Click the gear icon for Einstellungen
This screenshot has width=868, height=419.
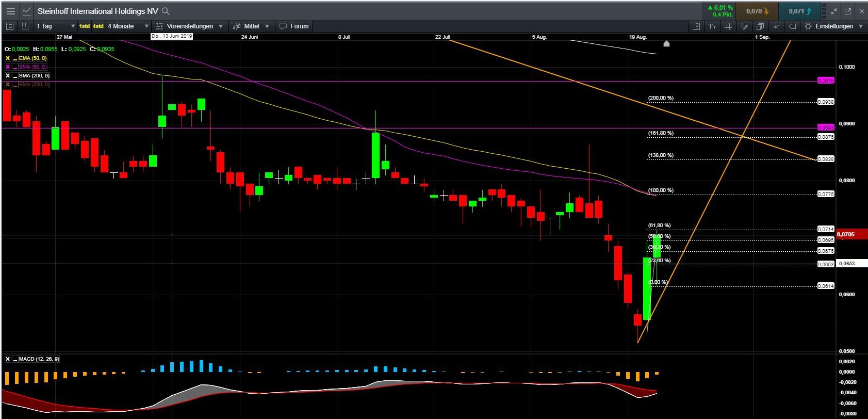pyautogui.click(x=808, y=26)
